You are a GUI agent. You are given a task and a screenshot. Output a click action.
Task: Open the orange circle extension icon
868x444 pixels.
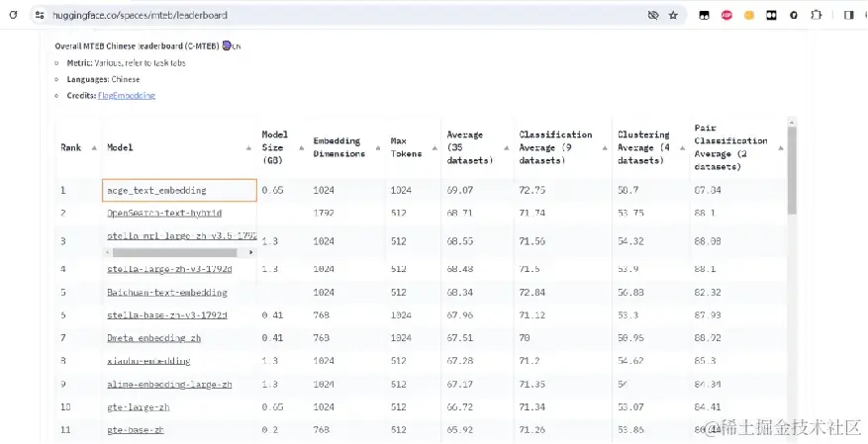click(x=749, y=16)
